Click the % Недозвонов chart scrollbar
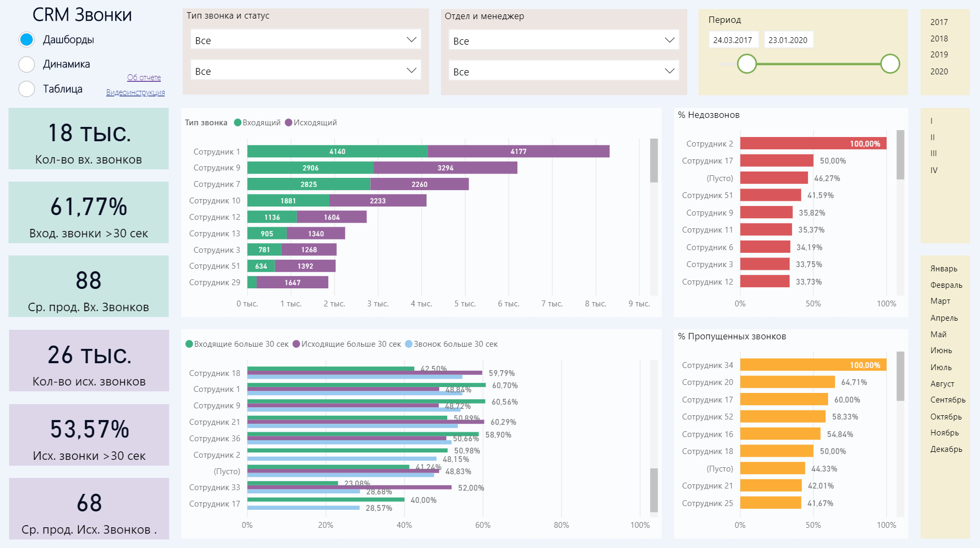Viewport: 980px width, 548px height. tap(900, 155)
